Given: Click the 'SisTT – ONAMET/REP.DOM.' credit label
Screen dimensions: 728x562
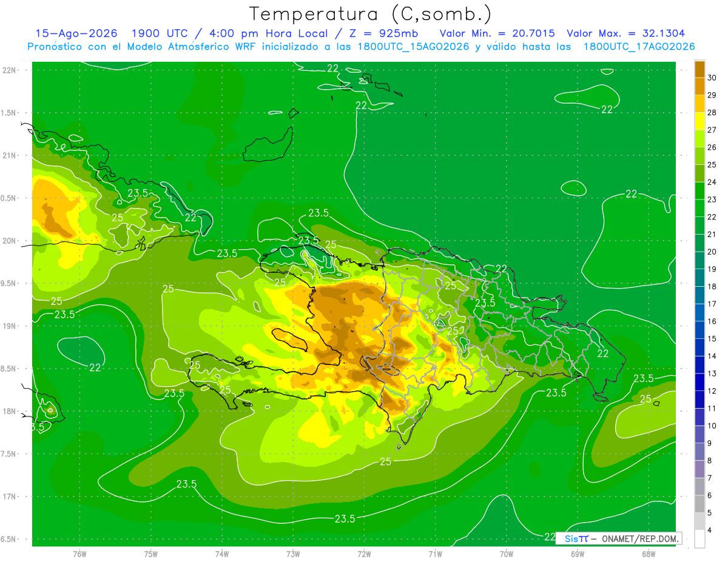Looking at the screenshot, I should click(619, 538).
